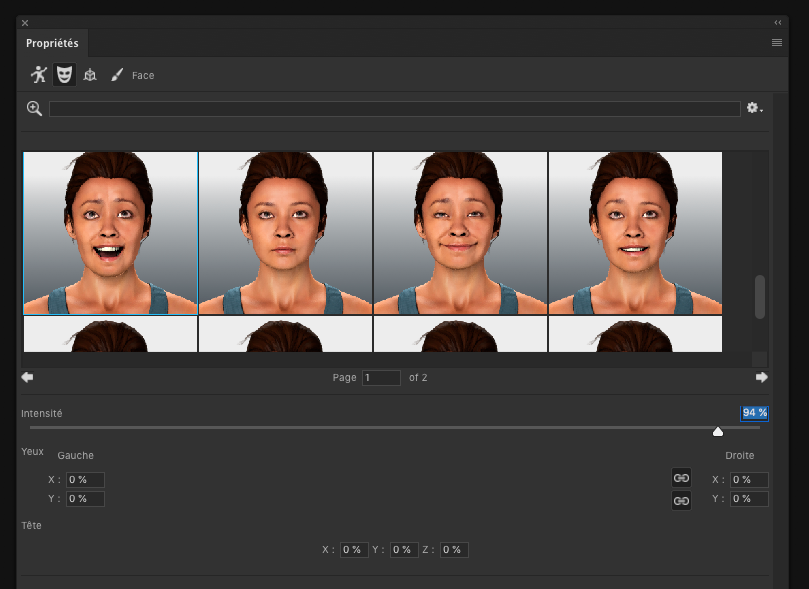Image resolution: width=809 pixels, height=589 pixels.
Task: Click the thumbnail list vertical scrollbar
Action: [x=759, y=297]
